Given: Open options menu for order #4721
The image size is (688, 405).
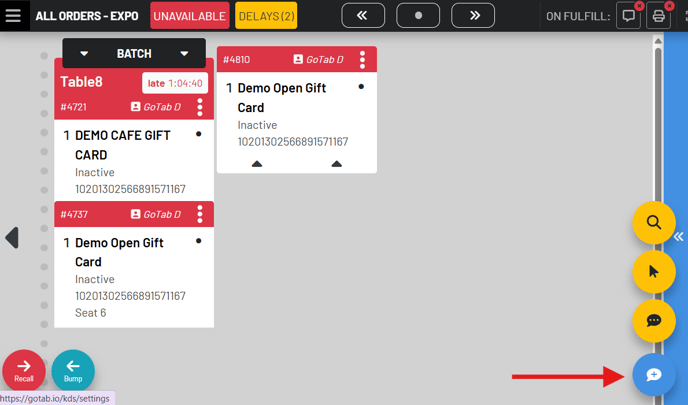Looking at the screenshot, I should [200, 107].
